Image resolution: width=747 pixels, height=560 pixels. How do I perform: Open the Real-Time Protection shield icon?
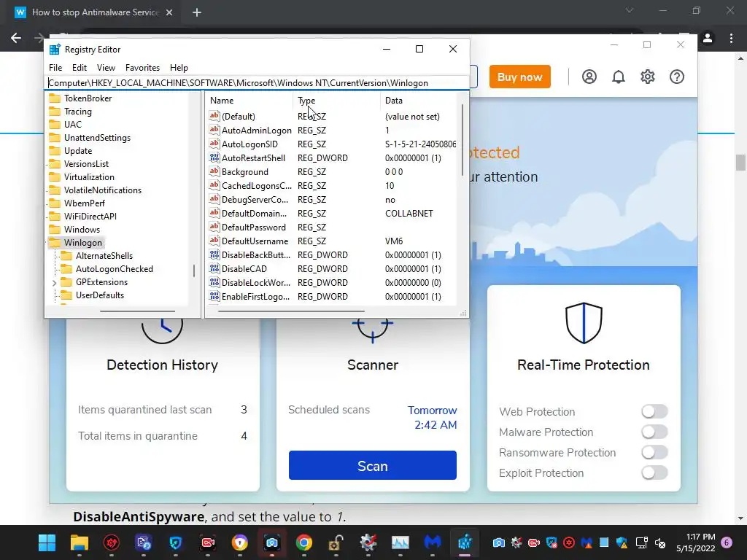[x=584, y=323]
